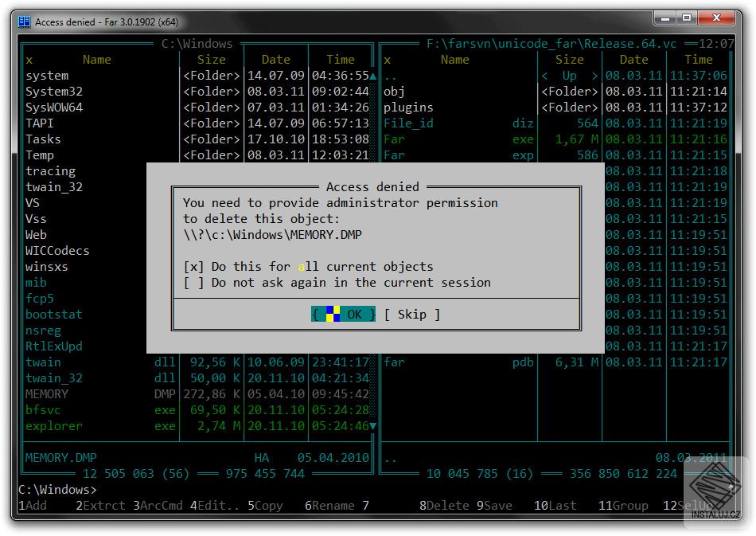Select MEMORY DMP file in left panel list
The width and height of the screenshot is (756, 536).
tap(197, 394)
